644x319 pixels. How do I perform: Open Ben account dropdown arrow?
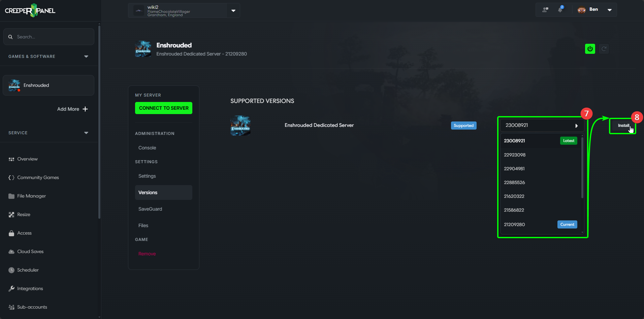pos(610,10)
